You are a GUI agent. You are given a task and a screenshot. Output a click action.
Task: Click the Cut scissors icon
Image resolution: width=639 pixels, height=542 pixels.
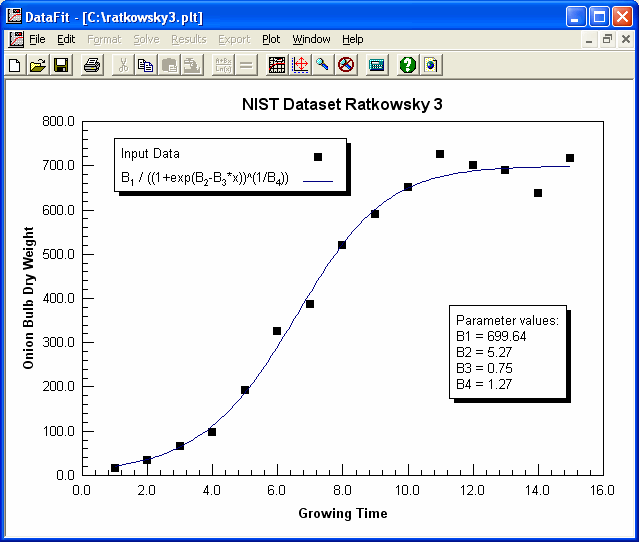tap(123, 65)
